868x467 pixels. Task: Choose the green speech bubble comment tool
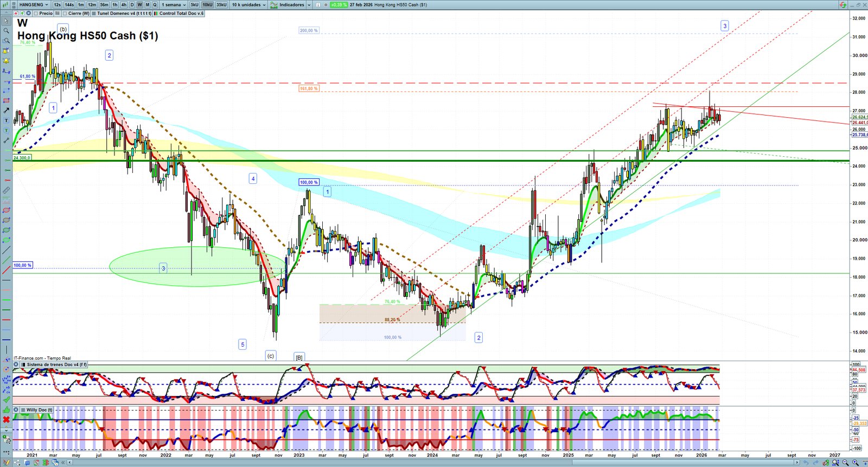(6, 130)
